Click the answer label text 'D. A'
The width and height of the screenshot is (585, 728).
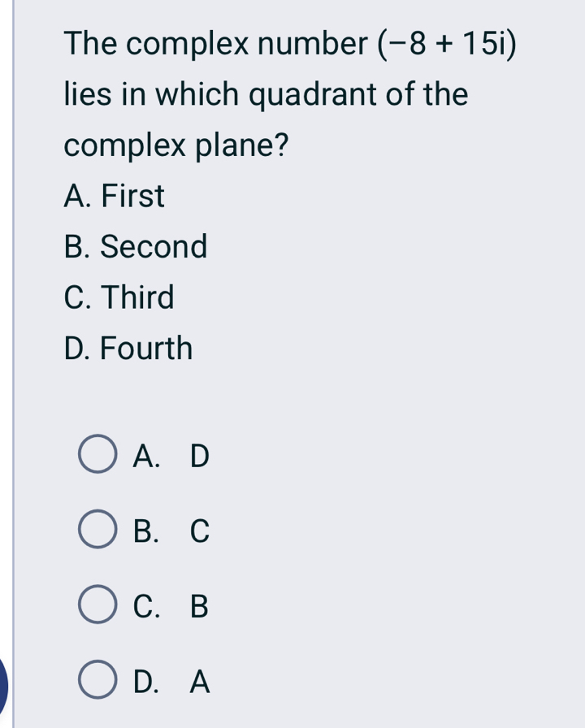[x=171, y=681]
